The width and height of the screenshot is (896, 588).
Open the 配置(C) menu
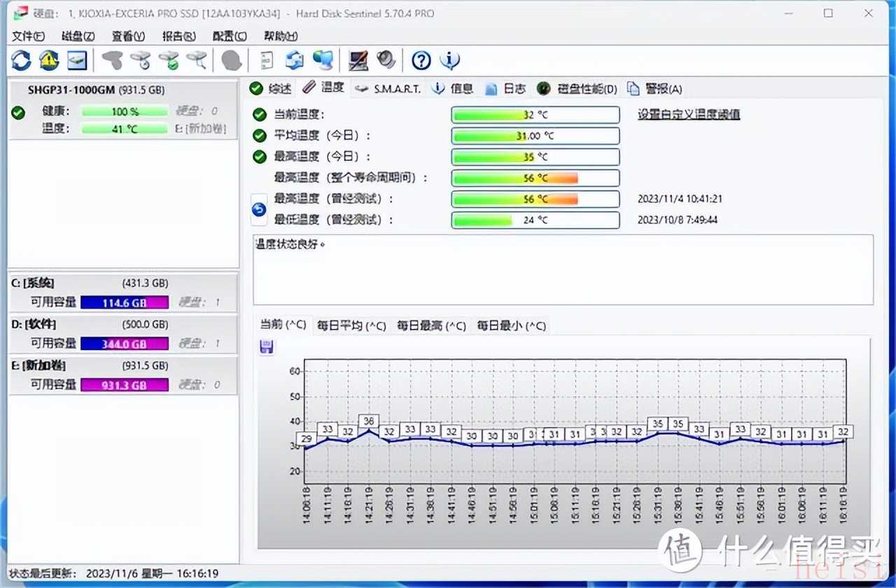(x=230, y=36)
